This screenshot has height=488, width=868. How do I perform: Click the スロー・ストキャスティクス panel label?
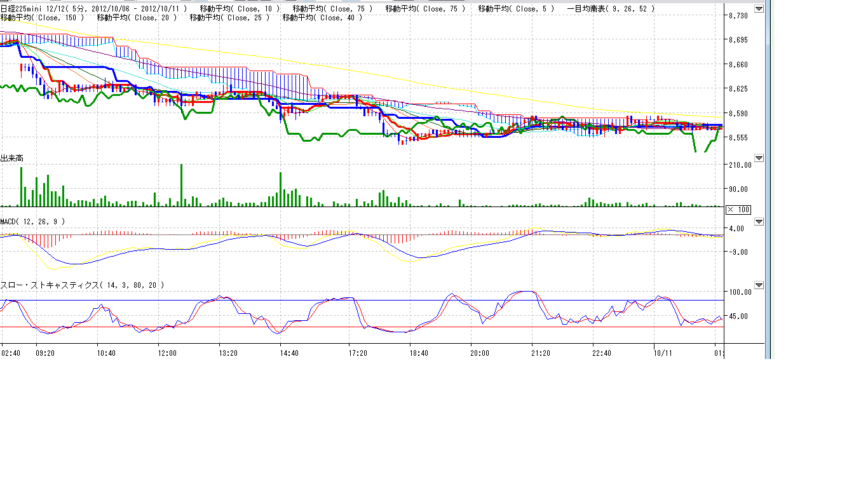(x=82, y=285)
